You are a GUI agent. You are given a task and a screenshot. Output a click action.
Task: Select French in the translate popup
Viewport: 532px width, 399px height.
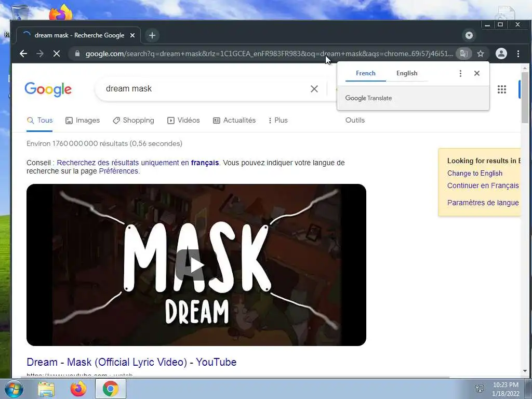[x=365, y=73]
